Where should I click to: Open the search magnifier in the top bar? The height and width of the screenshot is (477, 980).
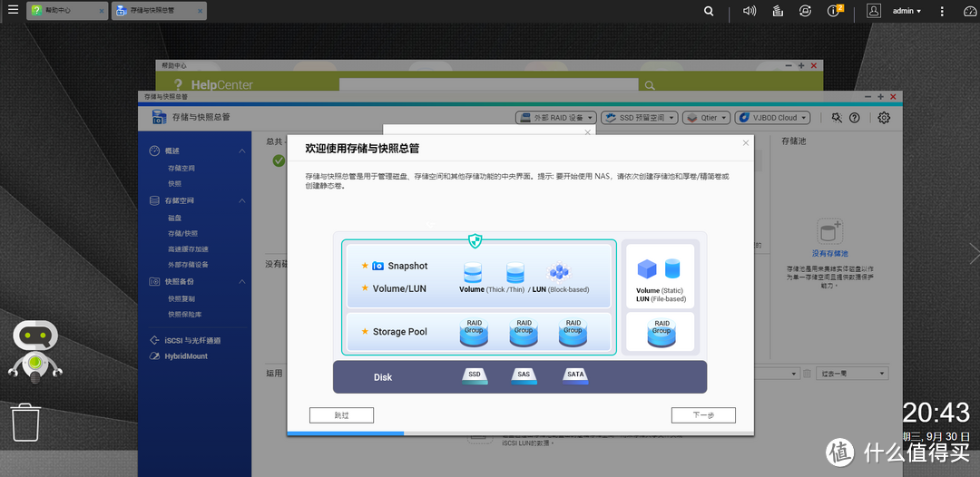pyautogui.click(x=708, y=11)
